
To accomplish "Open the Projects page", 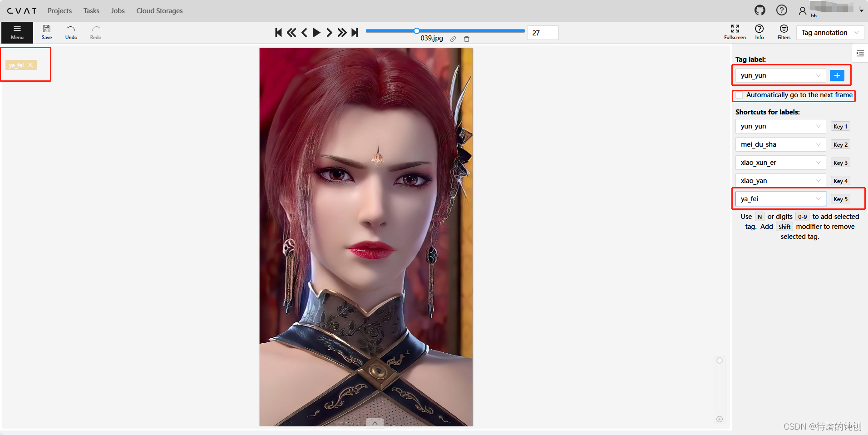I will [59, 10].
